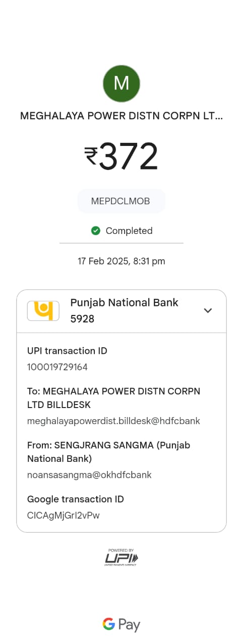
Task: Click the To: MEGHALAYA POWER DISTN CORPN line
Action: point(113,398)
